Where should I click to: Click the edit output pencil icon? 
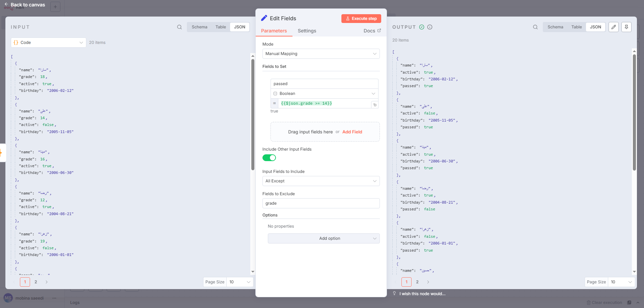[614, 27]
